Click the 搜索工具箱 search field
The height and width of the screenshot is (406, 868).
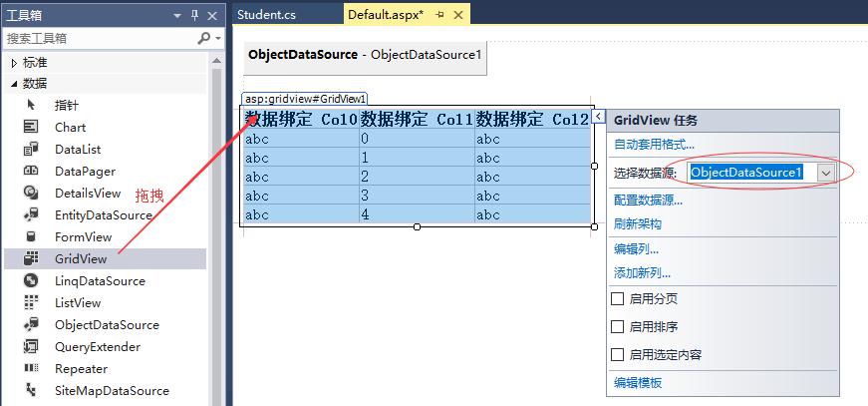coord(100,38)
